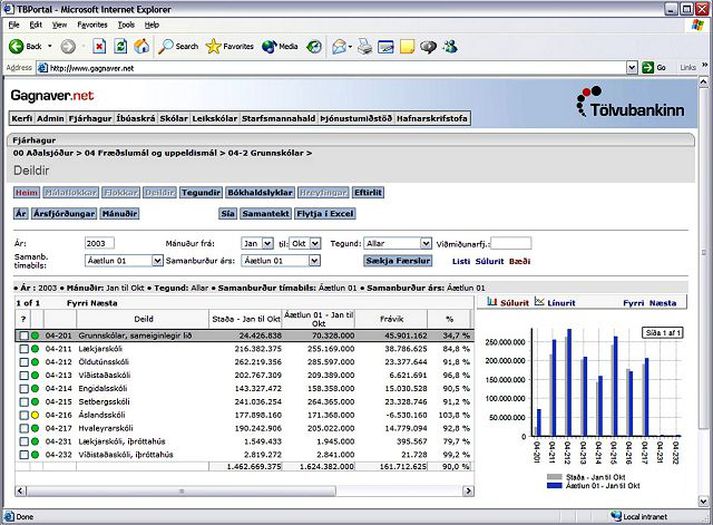Open Favorites star toolbar icon
The width and height of the screenshot is (713, 525).
coord(213,46)
